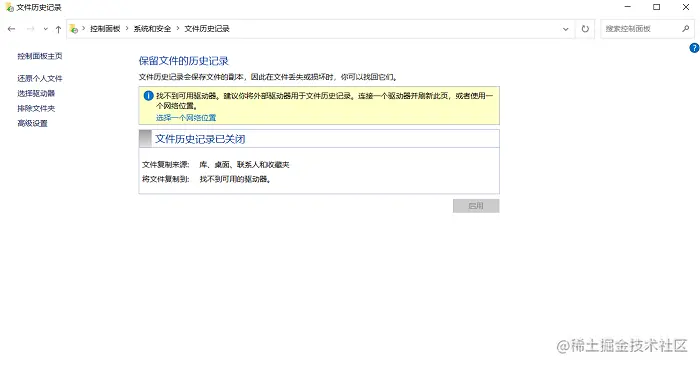Screen dimensions: 700x366
Task: Open help with blue question icon
Action: [x=695, y=48]
